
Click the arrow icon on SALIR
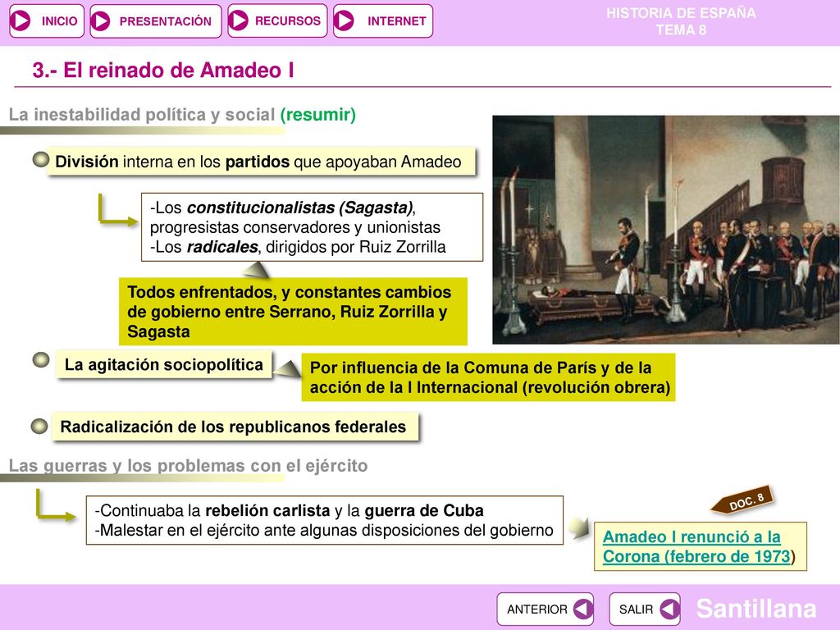[x=669, y=609]
